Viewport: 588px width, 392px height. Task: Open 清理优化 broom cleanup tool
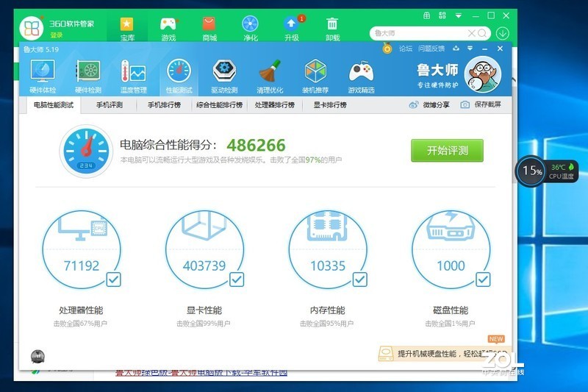(x=270, y=76)
